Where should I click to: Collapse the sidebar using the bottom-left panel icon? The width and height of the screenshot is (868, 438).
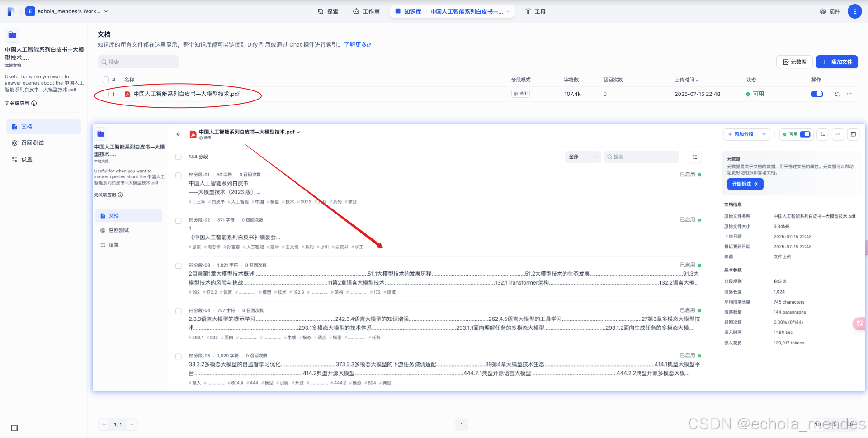[x=14, y=428]
